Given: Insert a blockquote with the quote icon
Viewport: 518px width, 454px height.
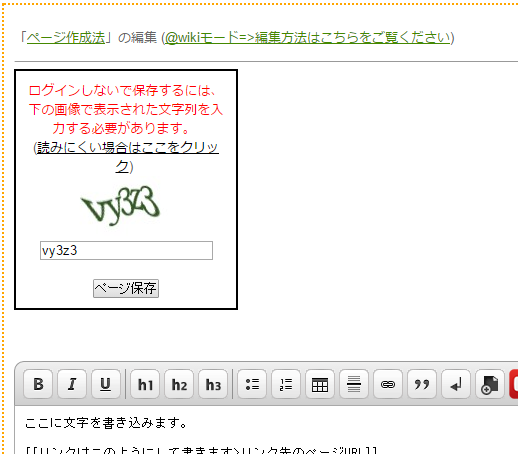Looking at the screenshot, I should point(422,384).
